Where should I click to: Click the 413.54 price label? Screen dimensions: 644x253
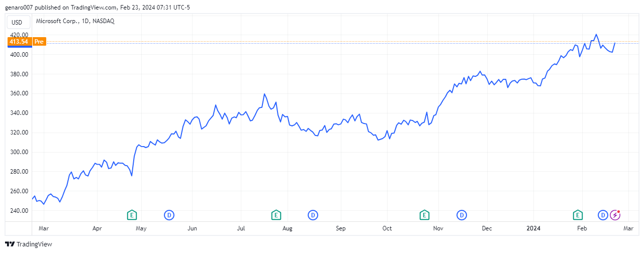point(20,42)
